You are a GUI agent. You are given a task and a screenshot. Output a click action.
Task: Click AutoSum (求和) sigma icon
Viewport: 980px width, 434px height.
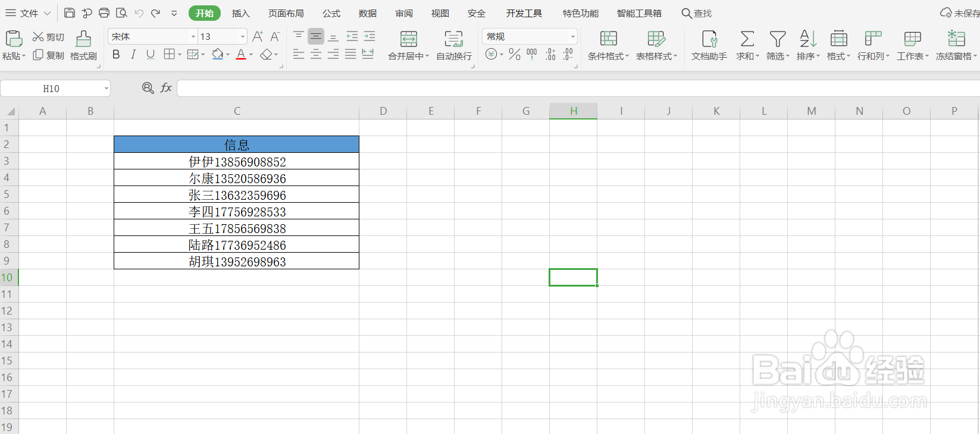[747, 39]
